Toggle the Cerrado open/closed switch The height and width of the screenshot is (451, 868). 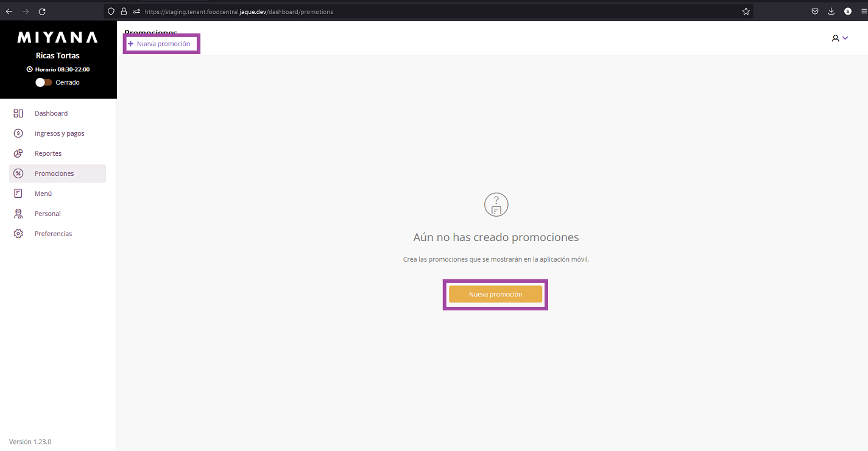coord(44,82)
